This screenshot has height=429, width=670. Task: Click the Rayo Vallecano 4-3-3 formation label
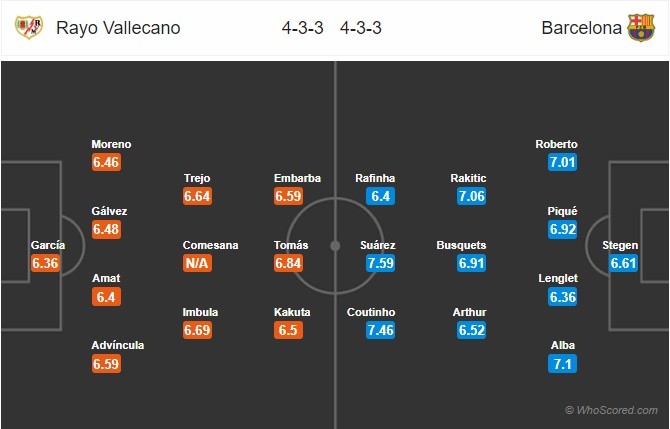pyautogui.click(x=303, y=28)
